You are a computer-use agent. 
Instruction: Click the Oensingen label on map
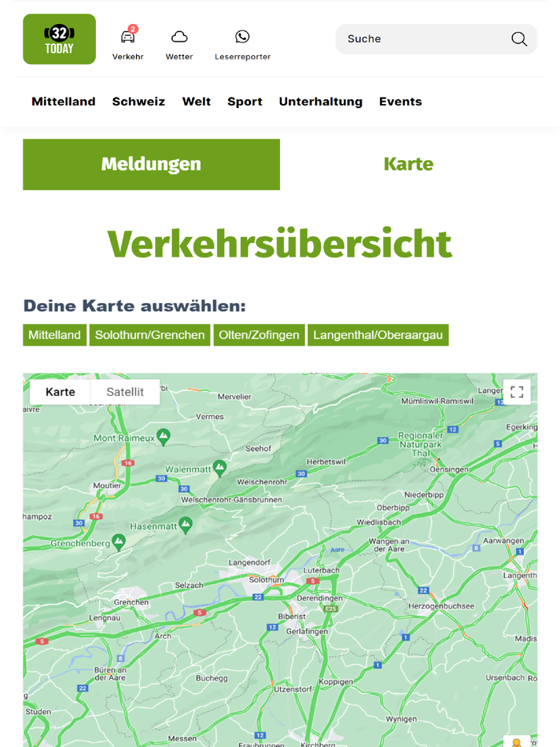pos(449,469)
